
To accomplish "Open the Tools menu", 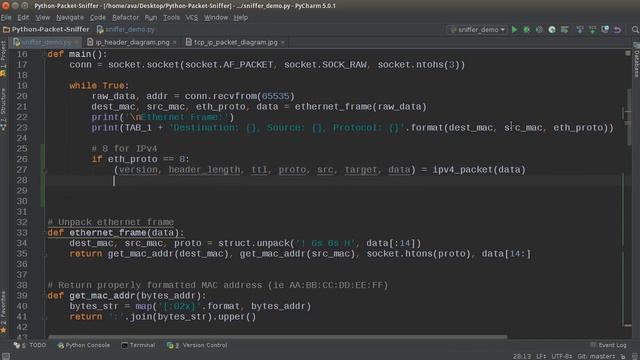I will click(171, 18).
